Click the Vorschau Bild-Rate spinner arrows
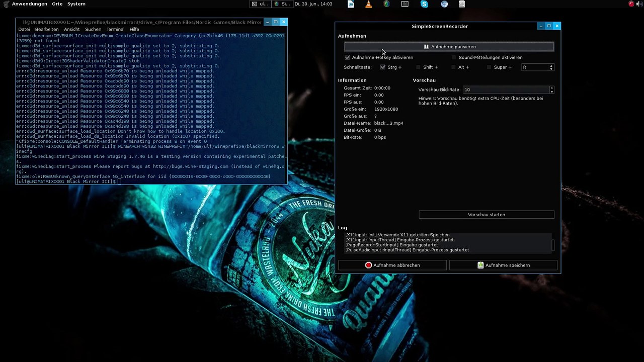This screenshot has width=644, height=362. point(552,89)
